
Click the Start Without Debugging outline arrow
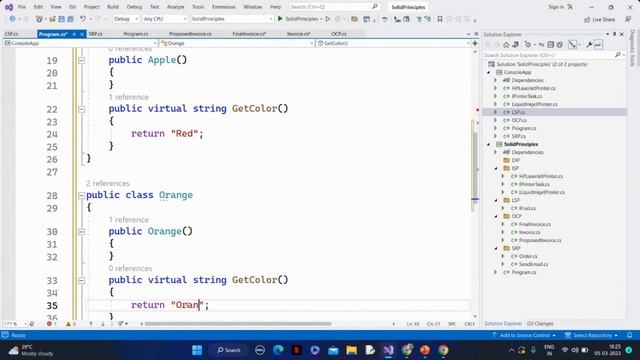[x=327, y=19]
